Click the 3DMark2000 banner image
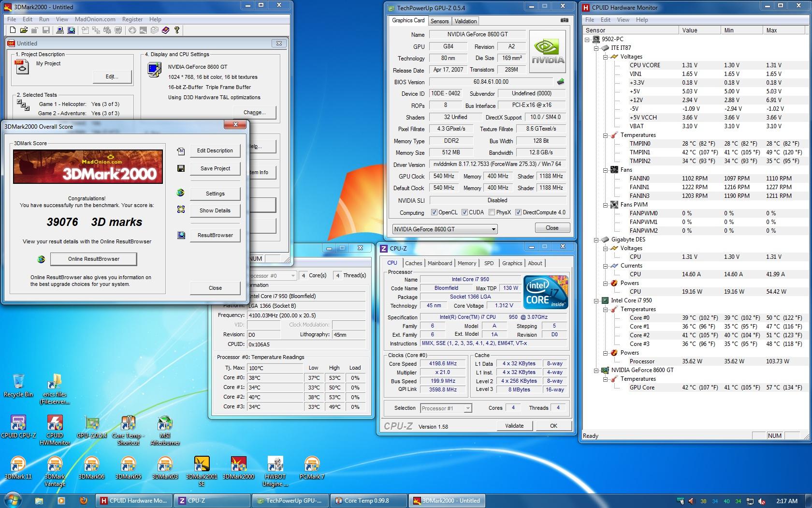Screen dimensions: 812x508 tap(88, 166)
